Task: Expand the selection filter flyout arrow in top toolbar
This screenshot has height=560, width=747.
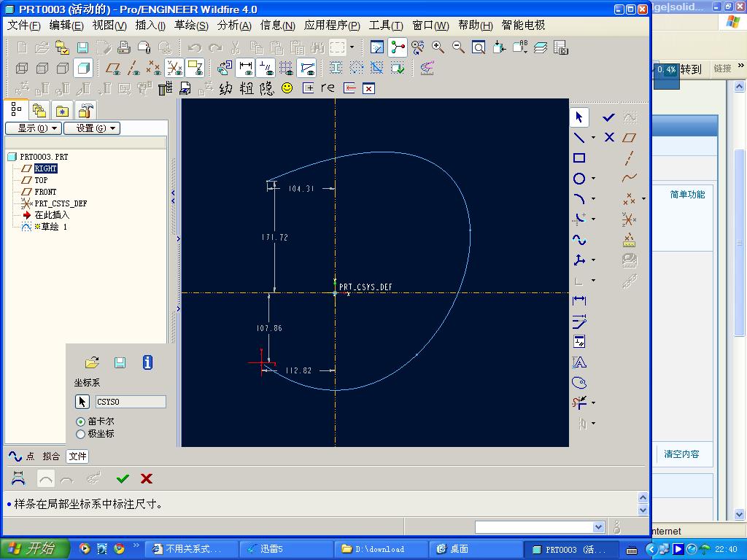Action: pos(352,47)
